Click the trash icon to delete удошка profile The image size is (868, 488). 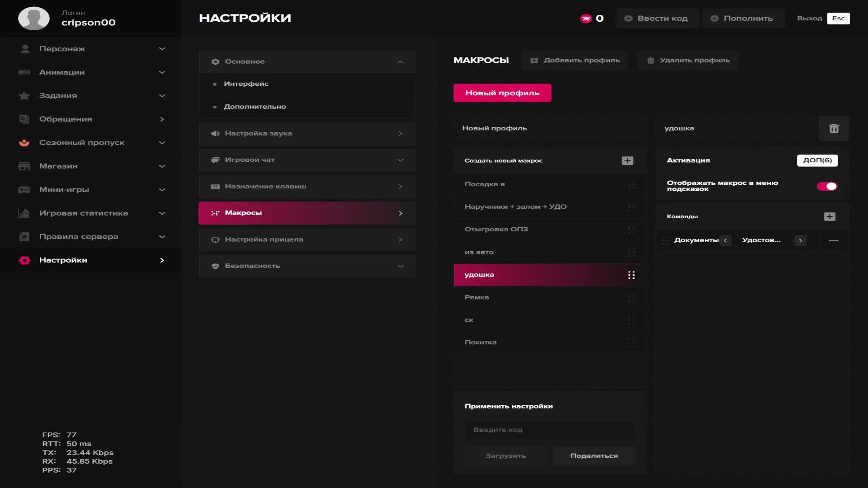[x=833, y=128]
